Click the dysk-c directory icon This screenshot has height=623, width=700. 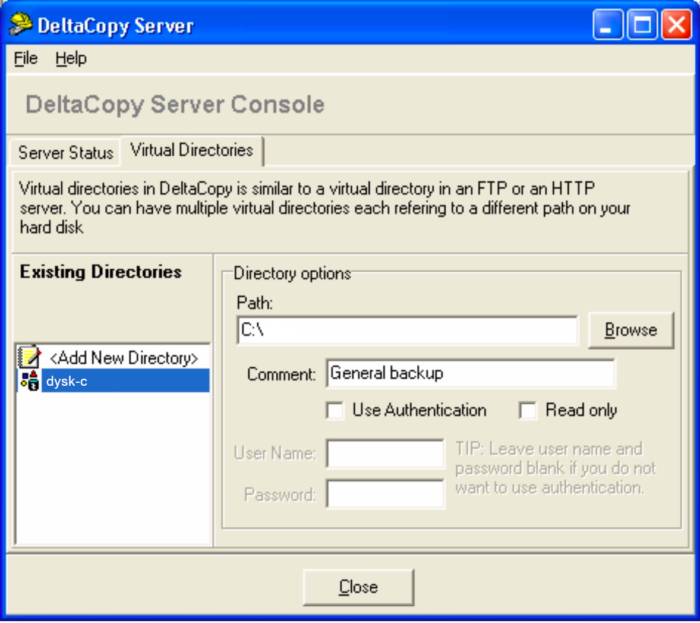[30, 381]
